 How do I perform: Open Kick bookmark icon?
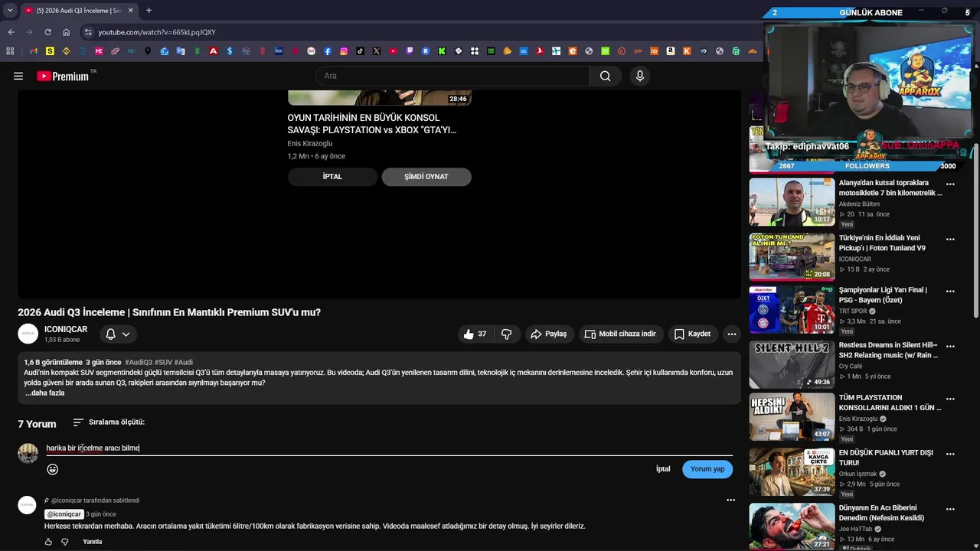pyautogui.click(x=442, y=51)
